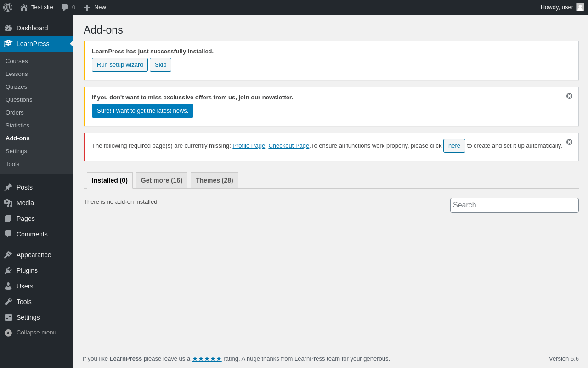Open Statistics in LearnPress submenu
This screenshot has height=368, width=588.
tap(17, 126)
